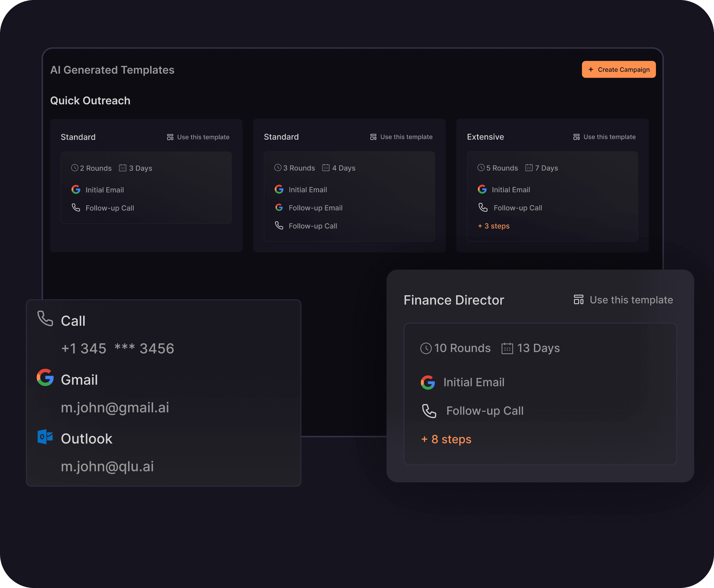Click Follow-up Call in Extensive card
714x588 pixels.
click(517, 208)
